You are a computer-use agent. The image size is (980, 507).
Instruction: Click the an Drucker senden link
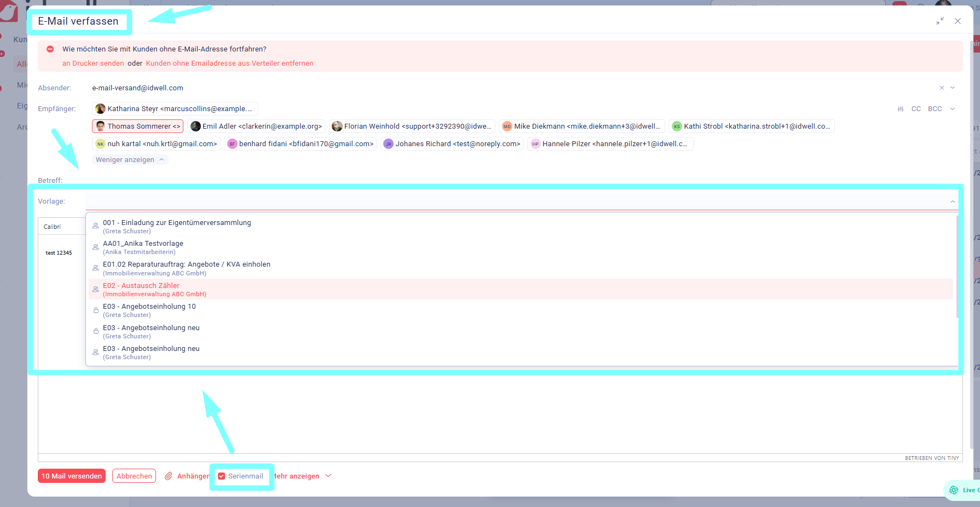(x=93, y=64)
